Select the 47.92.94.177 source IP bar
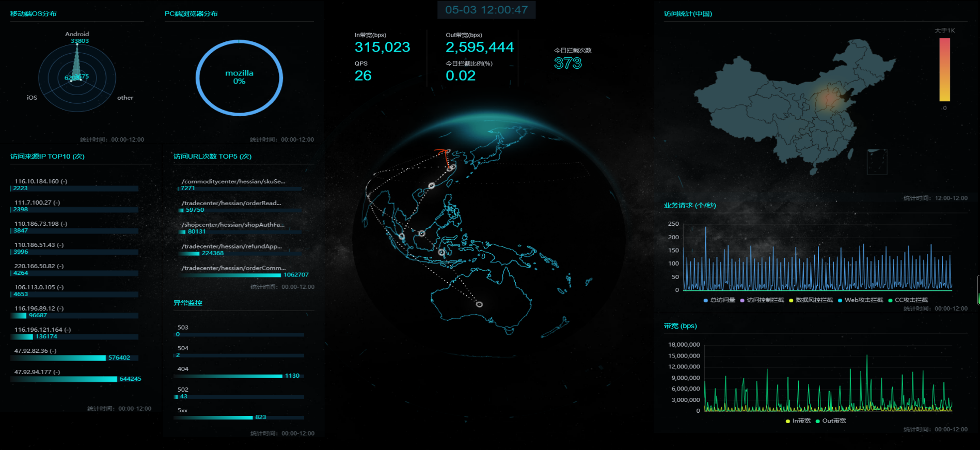Screen dimensions: 980x450 pos(64,379)
